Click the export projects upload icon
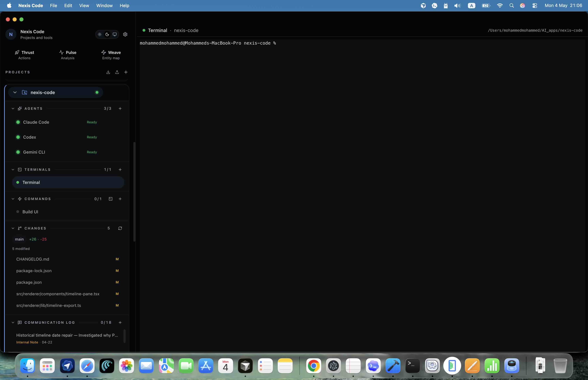This screenshot has width=588, height=380. coord(117,72)
